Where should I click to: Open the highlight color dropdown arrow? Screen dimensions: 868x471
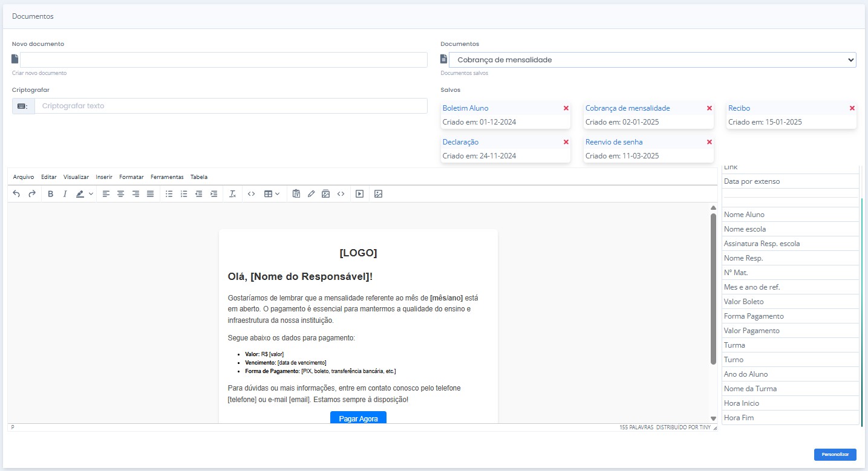[x=91, y=194]
